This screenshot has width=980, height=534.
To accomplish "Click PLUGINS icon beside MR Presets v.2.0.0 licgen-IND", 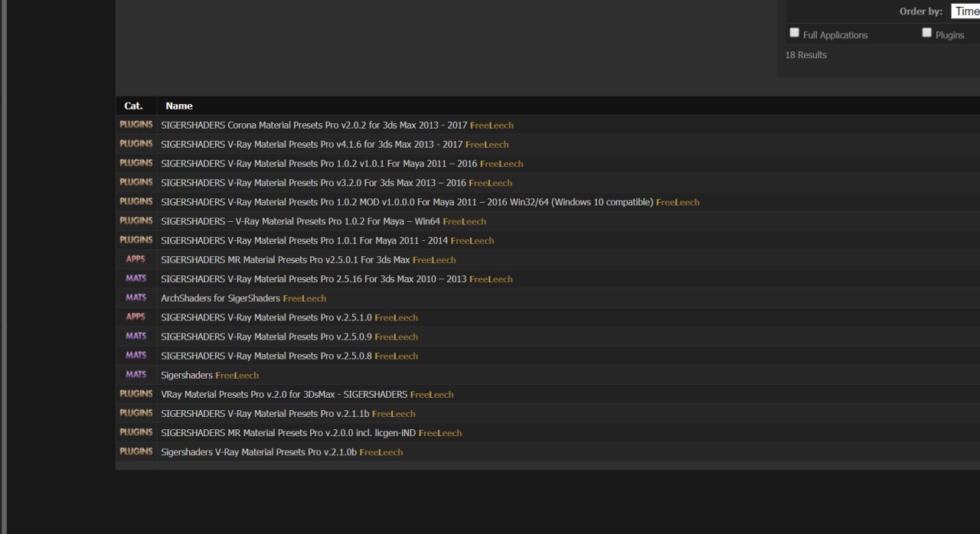I will pyautogui.click(x=136, y=431).
